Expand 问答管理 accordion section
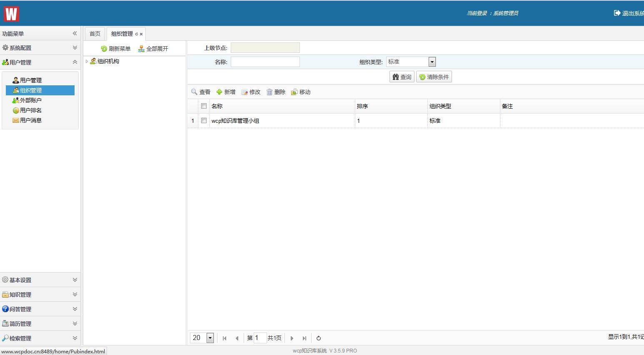The width and height of the screenshot is (644, 355). [x=40, y=309]
